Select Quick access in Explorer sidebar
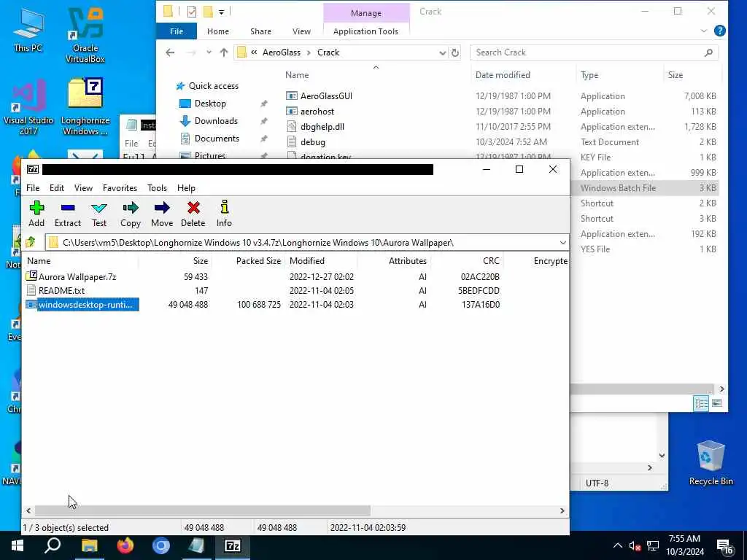Viewport: 747px width, 560px height. [207, 86]
